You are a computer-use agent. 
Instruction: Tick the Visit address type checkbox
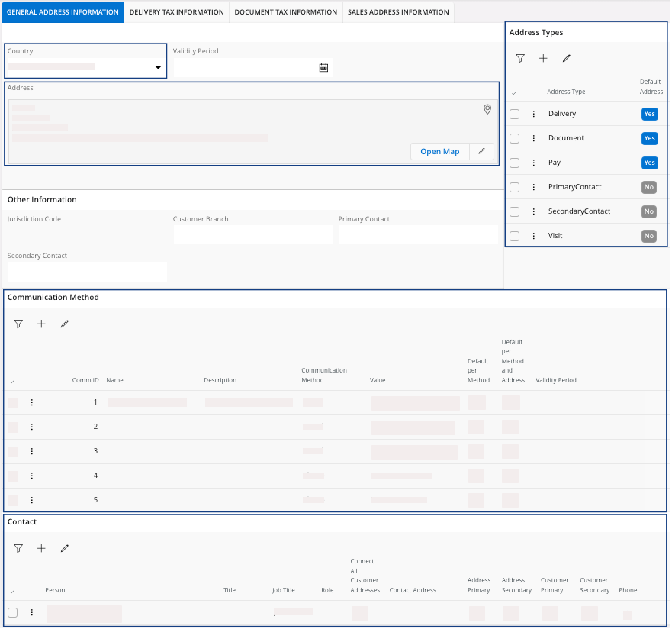(515, 236)
